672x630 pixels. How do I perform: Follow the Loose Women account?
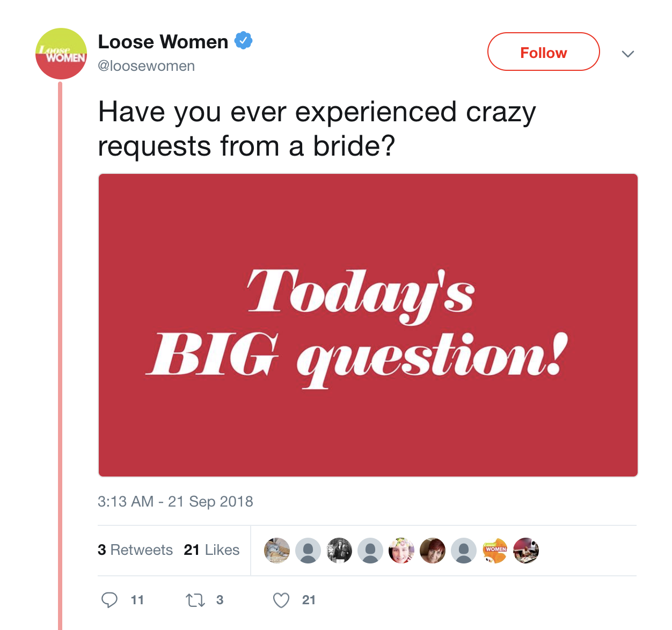(x=543, y=52)
